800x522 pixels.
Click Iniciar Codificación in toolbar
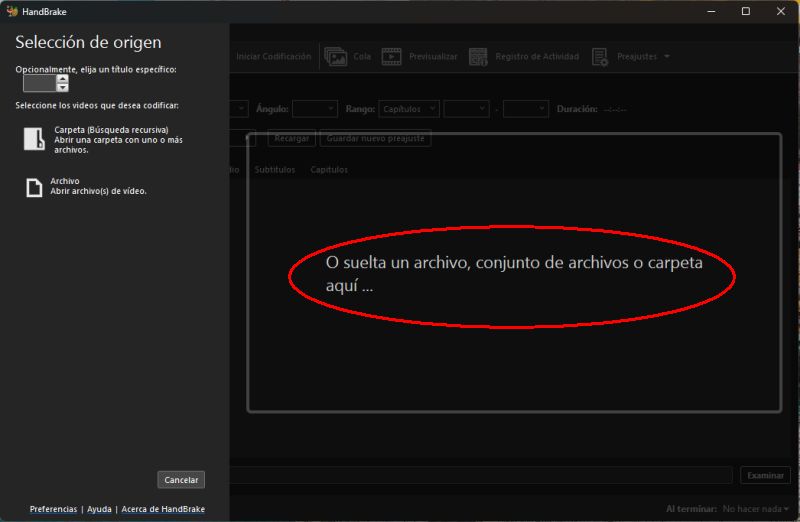273,56
